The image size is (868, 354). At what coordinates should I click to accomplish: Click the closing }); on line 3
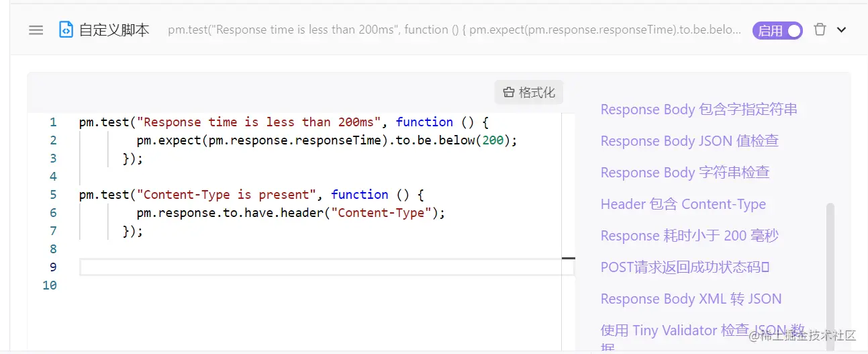coord(133,159)
